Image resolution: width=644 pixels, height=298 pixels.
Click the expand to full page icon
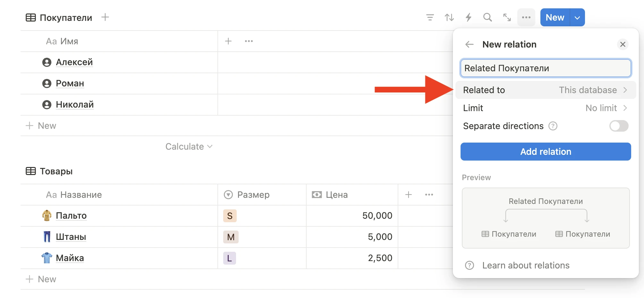(507, 17)
